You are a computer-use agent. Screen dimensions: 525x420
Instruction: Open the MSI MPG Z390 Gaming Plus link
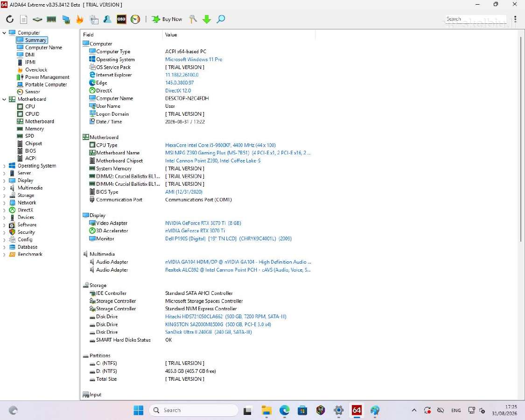238,153
